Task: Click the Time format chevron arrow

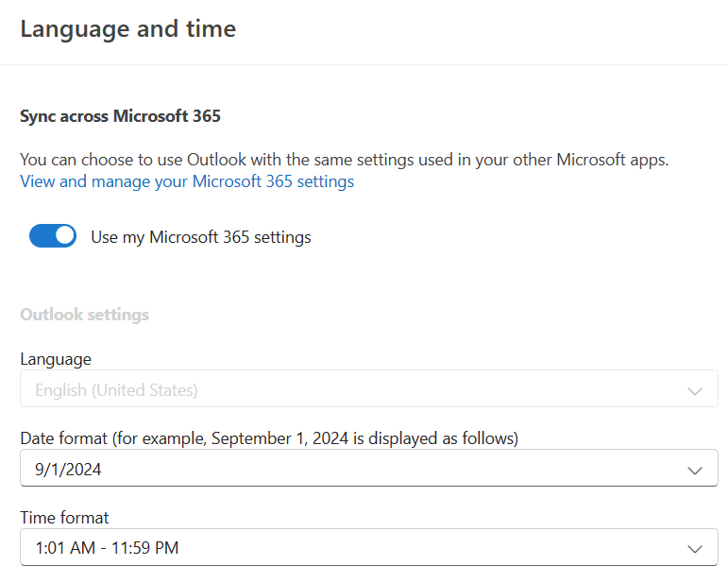Action: (695, 548)
